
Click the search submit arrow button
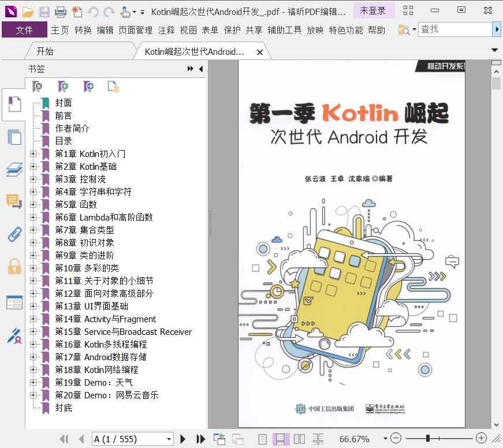pyautogui.click(x=497, y=29)
